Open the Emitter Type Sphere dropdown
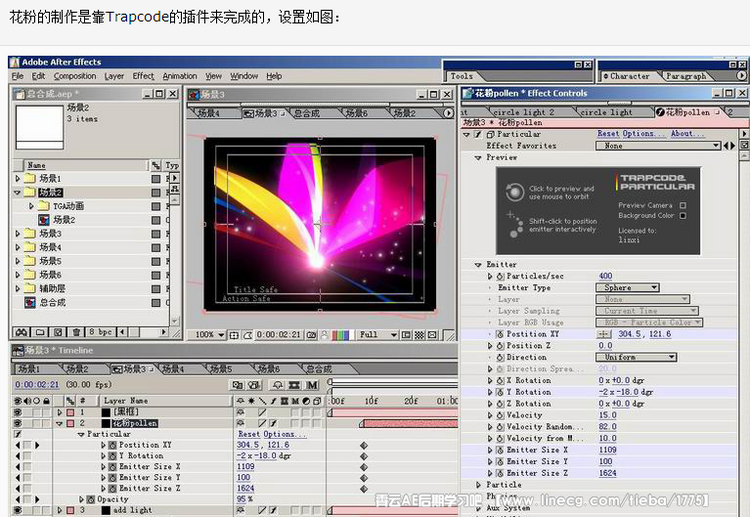Viewport: 750px width, 517px height. pyautogui.click(x=628, y=287)
